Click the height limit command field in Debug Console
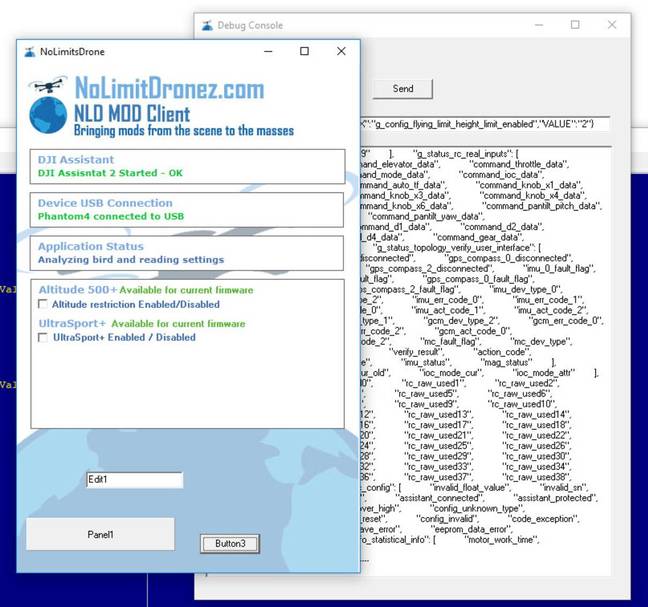The image size is (648, 607). tap(485, 124)
